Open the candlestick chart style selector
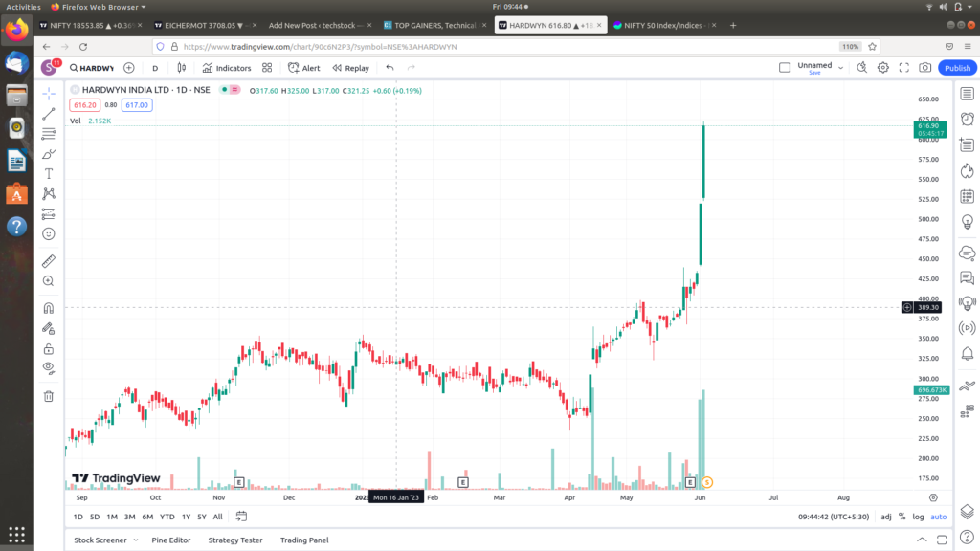This screenshot has height=551, width=980. click(181, 68)
